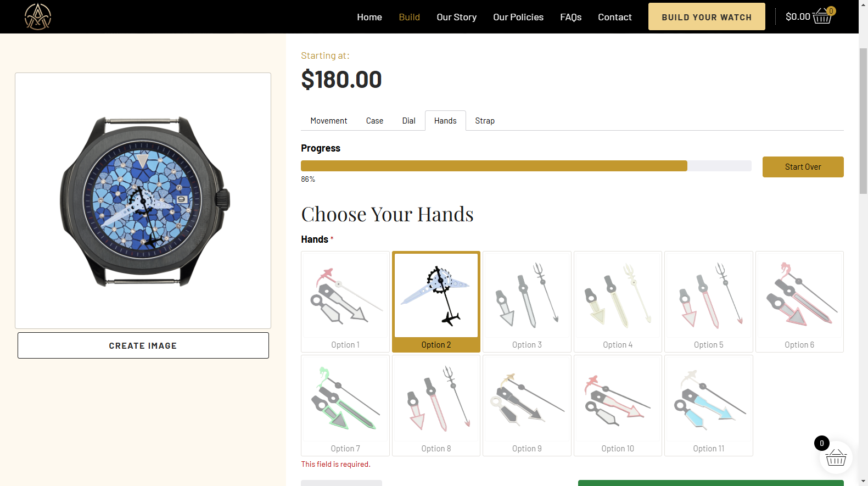
Task: Click the watch preview image
Action: click(x=143, y=201)
